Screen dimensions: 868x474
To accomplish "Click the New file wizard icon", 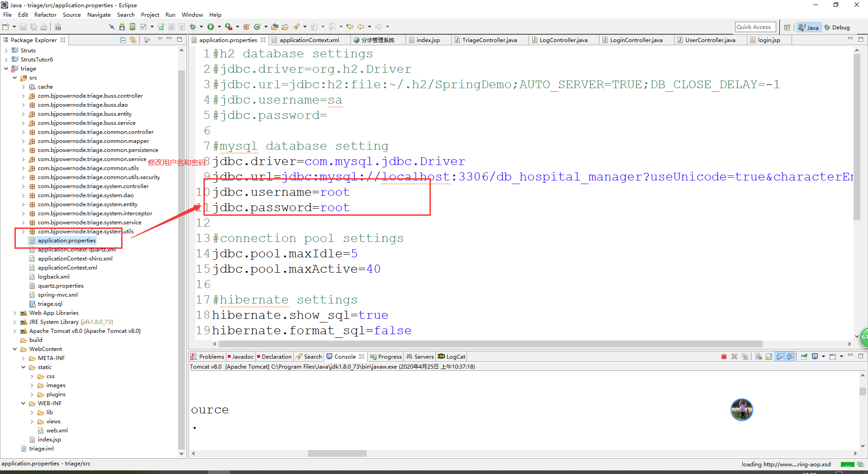I will point(5,27).
